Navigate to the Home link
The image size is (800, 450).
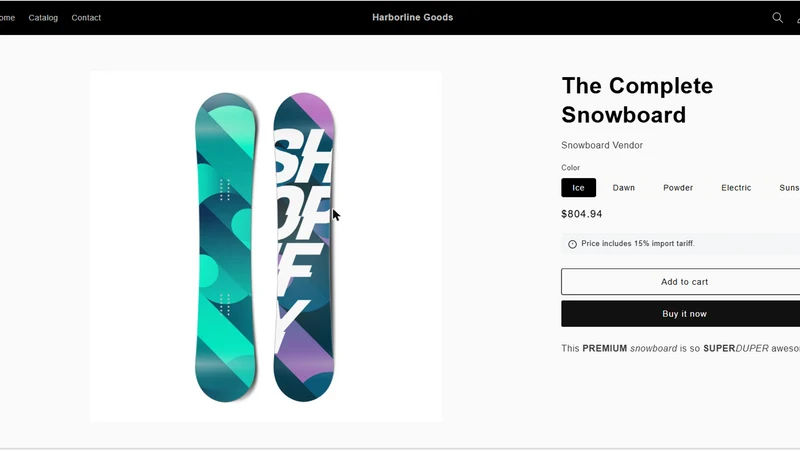(x=7, y=18)
